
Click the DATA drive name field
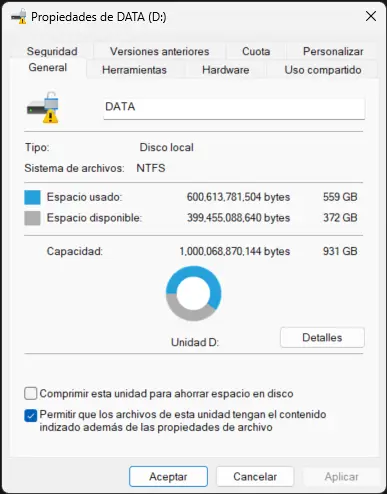(x=234, y=108)
